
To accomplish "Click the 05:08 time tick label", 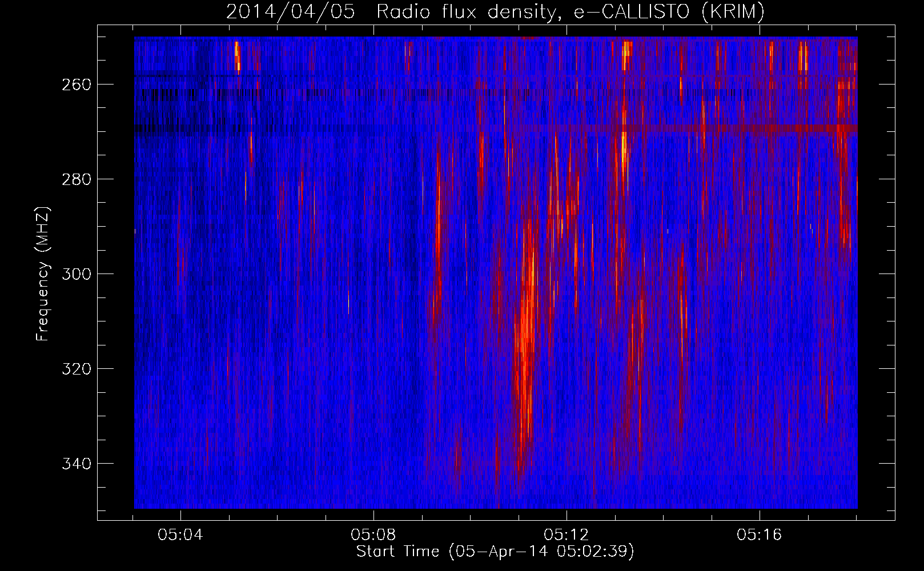I will click(373, 535).
